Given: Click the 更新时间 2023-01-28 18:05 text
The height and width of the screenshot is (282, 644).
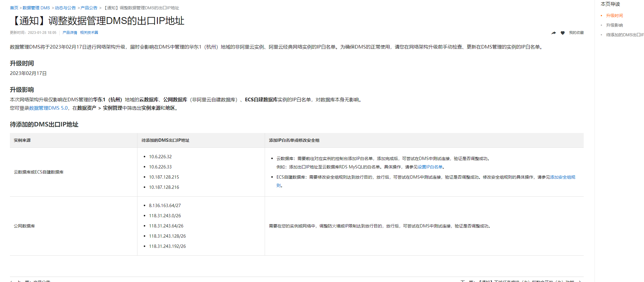Looking at the screenshot, I should [x=33, y=33].
